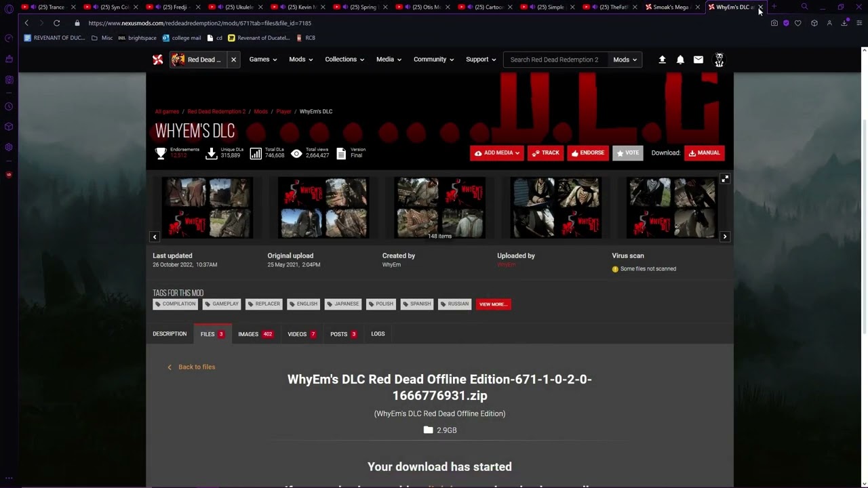This screenshot has width=868, height=488.
Task: Click the Vote button
Action: pyautogui.click(x=628, y=153)
